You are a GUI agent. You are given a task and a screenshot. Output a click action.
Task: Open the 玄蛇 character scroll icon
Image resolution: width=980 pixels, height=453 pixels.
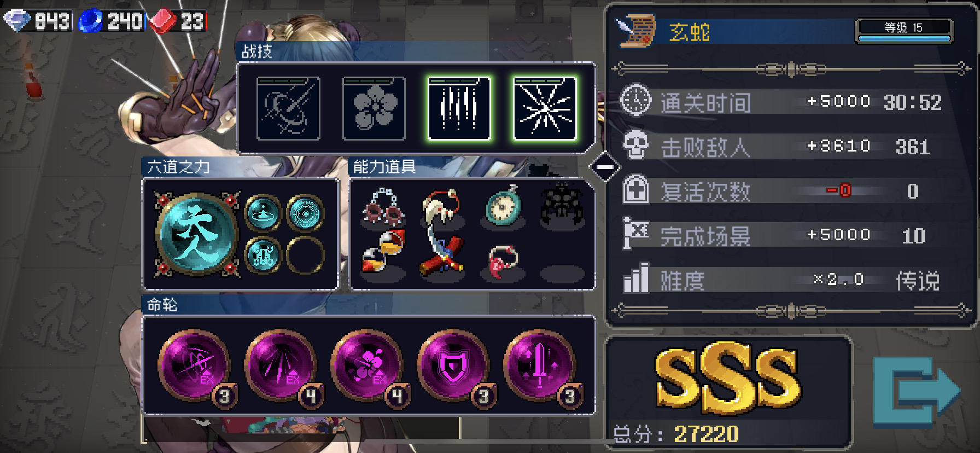tap(636, 31)
